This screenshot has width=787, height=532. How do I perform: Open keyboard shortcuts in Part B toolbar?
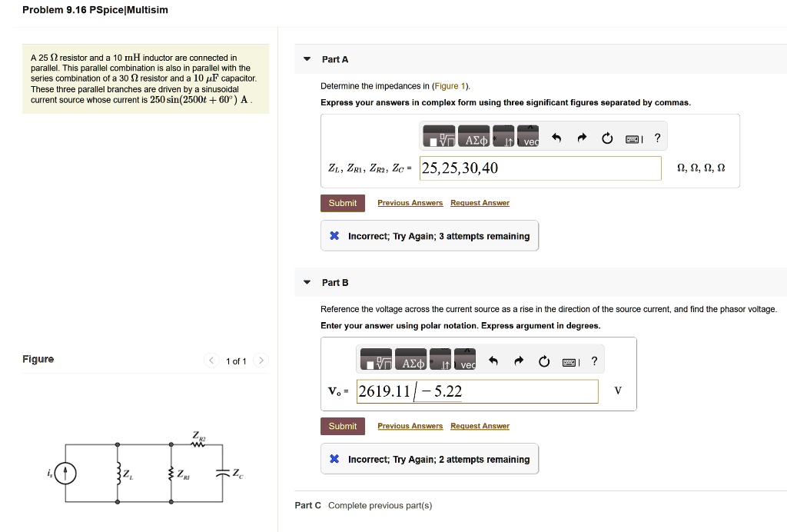570,361
